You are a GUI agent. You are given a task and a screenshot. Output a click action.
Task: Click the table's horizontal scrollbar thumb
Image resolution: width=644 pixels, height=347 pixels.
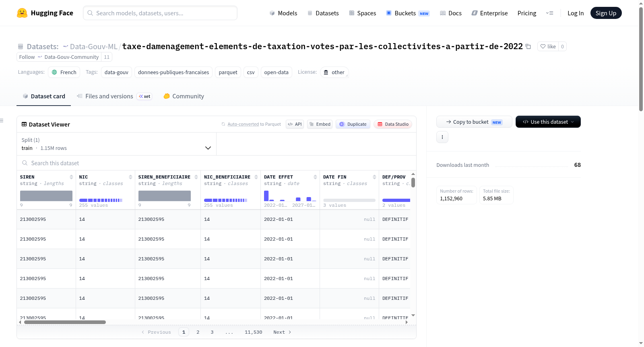tap(65, 322)
